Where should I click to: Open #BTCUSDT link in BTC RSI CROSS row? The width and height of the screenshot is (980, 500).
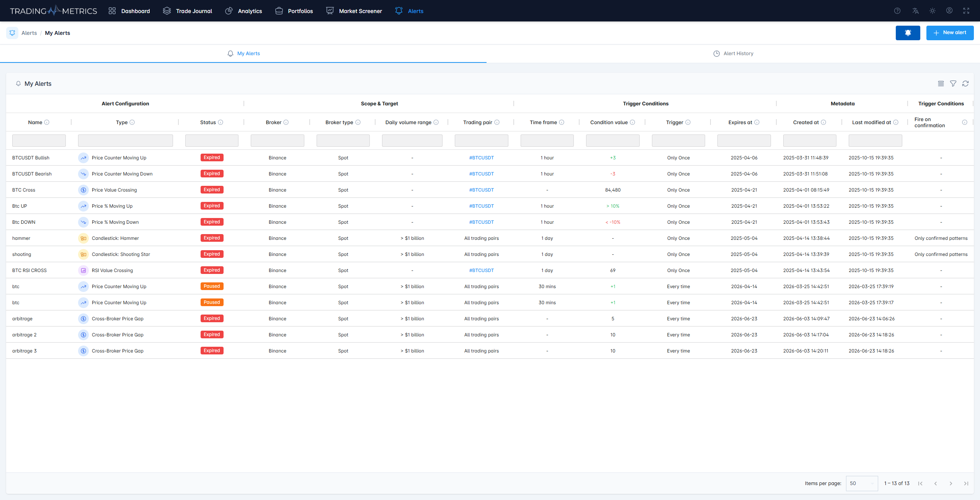[482, 270]
